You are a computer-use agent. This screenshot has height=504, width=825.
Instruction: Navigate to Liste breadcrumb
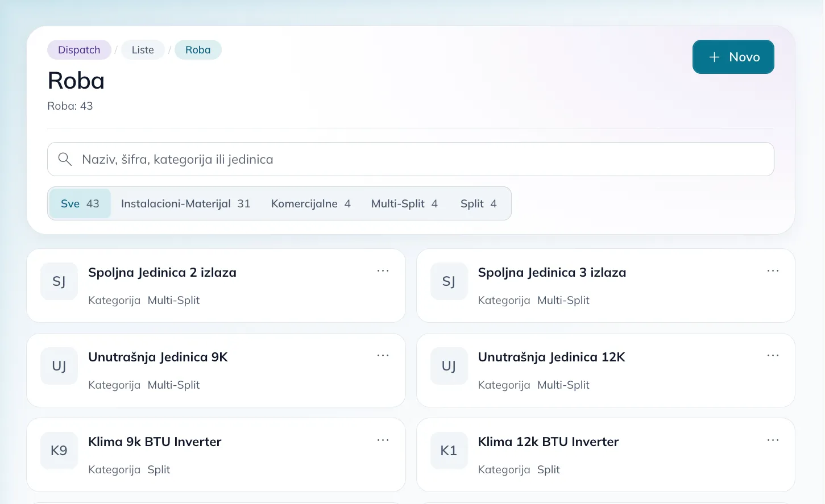(143, 50)
